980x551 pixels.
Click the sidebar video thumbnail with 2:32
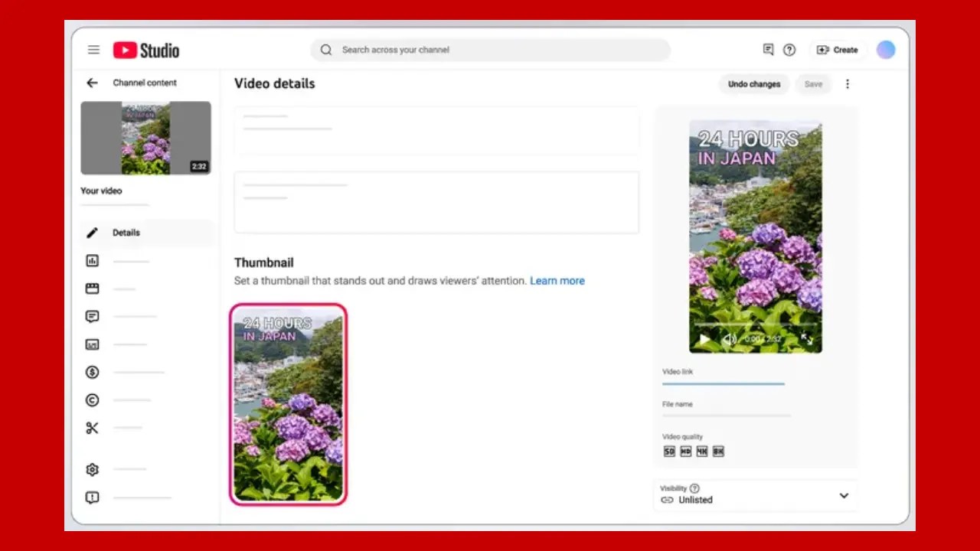[145, 138]
